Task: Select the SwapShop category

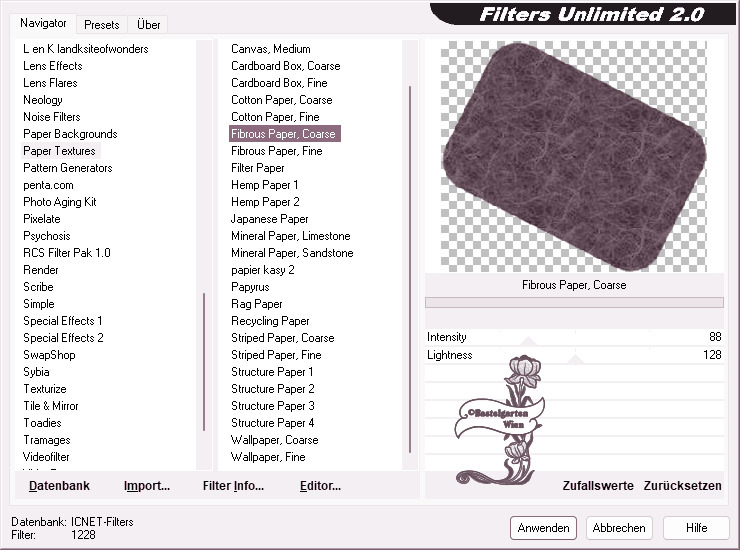Action: [x=50, y=355]
